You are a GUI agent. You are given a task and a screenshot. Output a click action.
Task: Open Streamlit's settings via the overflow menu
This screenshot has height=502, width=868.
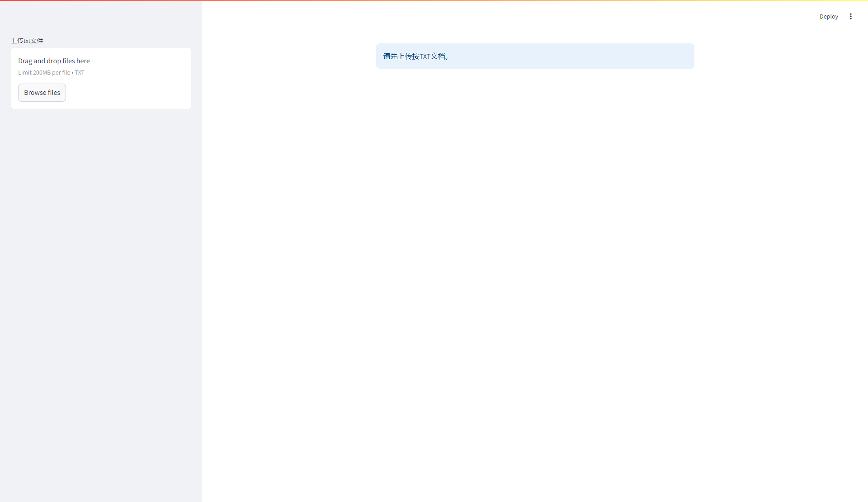coord(851,16)
